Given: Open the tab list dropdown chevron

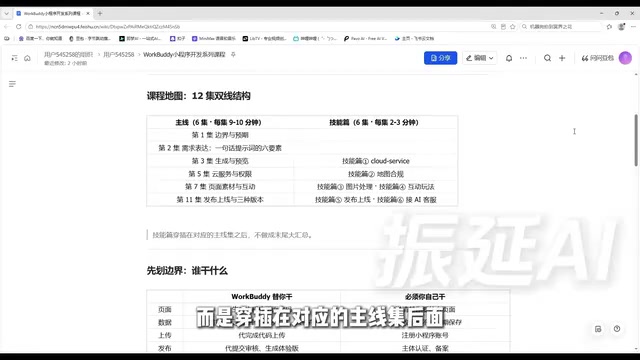Looking at the screenshot, I should point(6,13).
